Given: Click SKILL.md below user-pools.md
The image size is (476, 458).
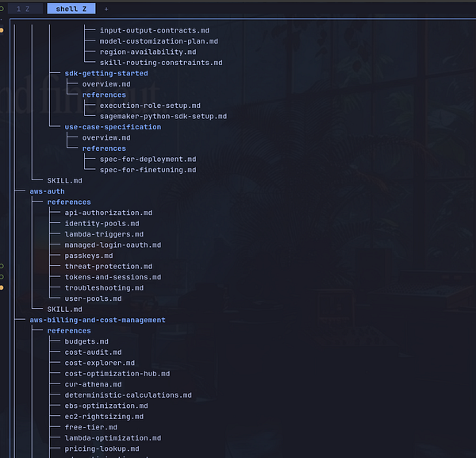Looking at the screenshot, I should tap(64, 310).
